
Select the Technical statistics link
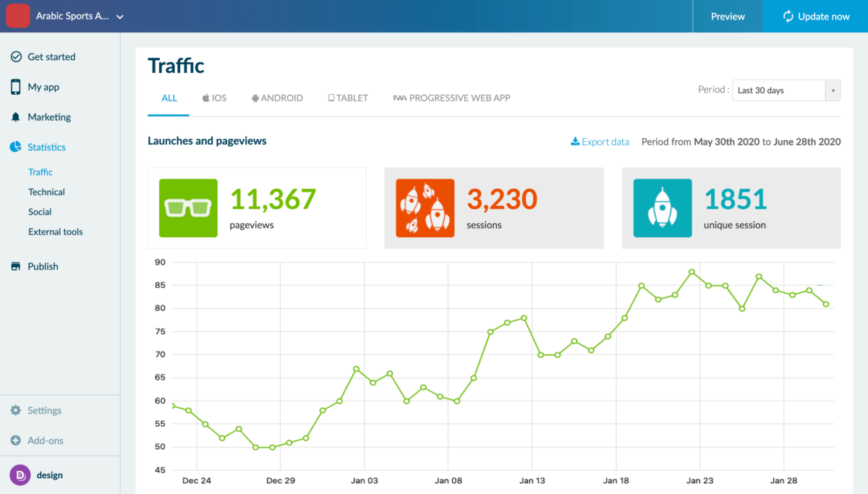click(x=46, y=192)
